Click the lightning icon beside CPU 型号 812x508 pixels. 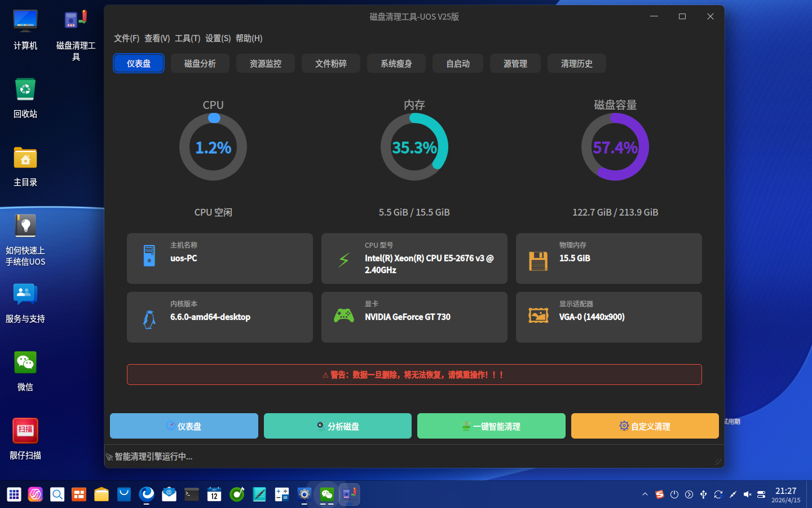344,260
